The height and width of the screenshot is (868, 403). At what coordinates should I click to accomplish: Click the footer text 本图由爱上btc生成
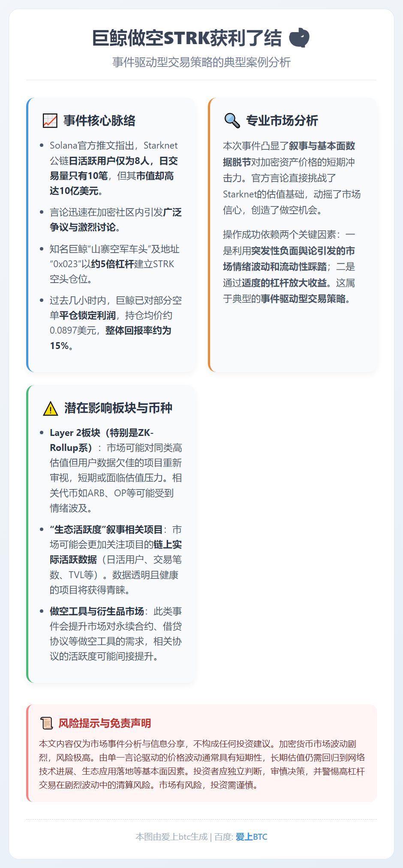(x=171, y=837)
